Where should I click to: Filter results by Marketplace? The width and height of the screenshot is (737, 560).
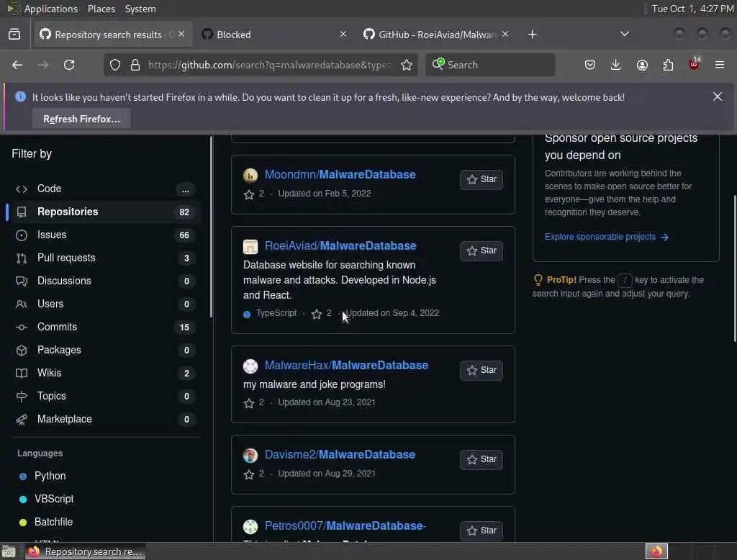[104, 420]
